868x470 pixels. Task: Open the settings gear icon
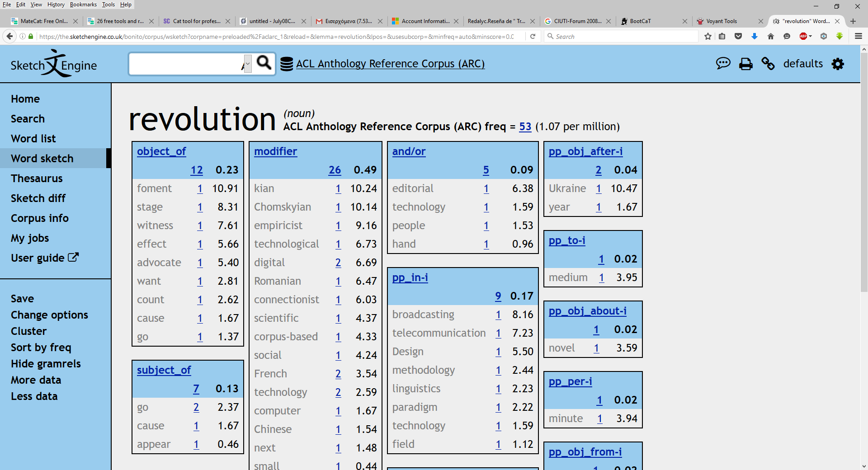(838, 64)
